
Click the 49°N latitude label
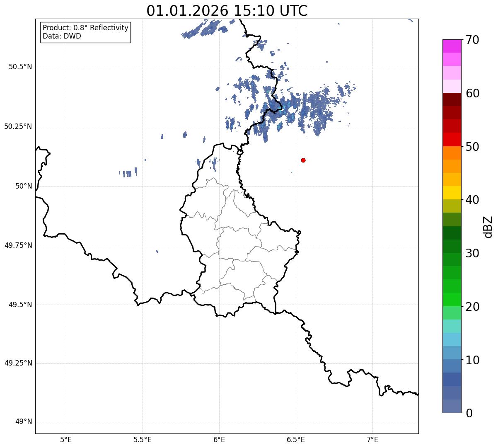(x=24, y=422)
